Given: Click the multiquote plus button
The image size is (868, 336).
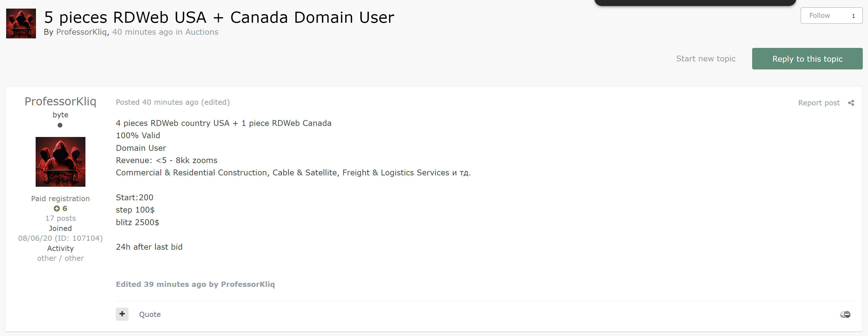Looking at the screenshot, I should (122, 314).
